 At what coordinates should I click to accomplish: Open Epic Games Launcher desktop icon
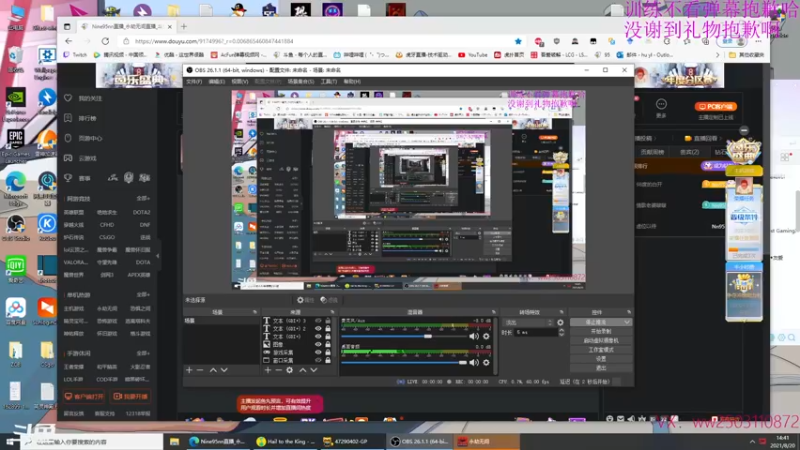point(15,144)
